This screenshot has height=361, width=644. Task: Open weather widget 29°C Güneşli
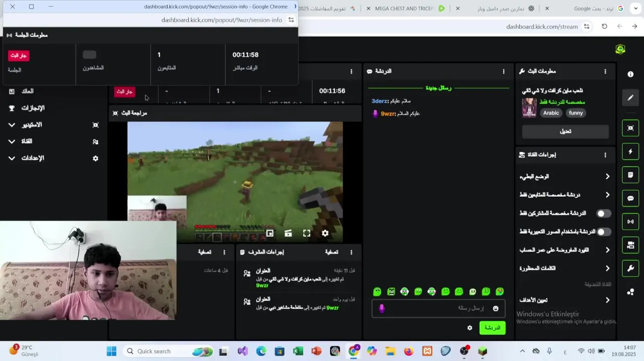24,350
